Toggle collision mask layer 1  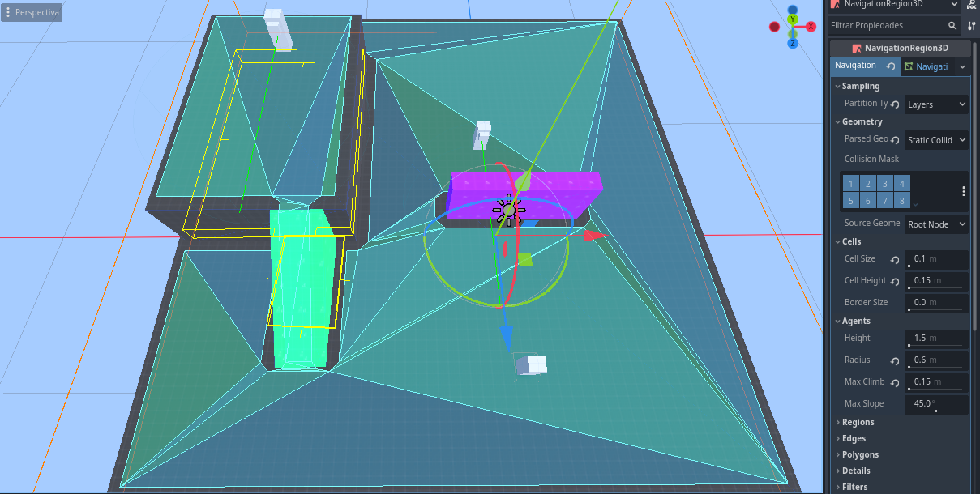pyautogui.click(x=849, y=184)
